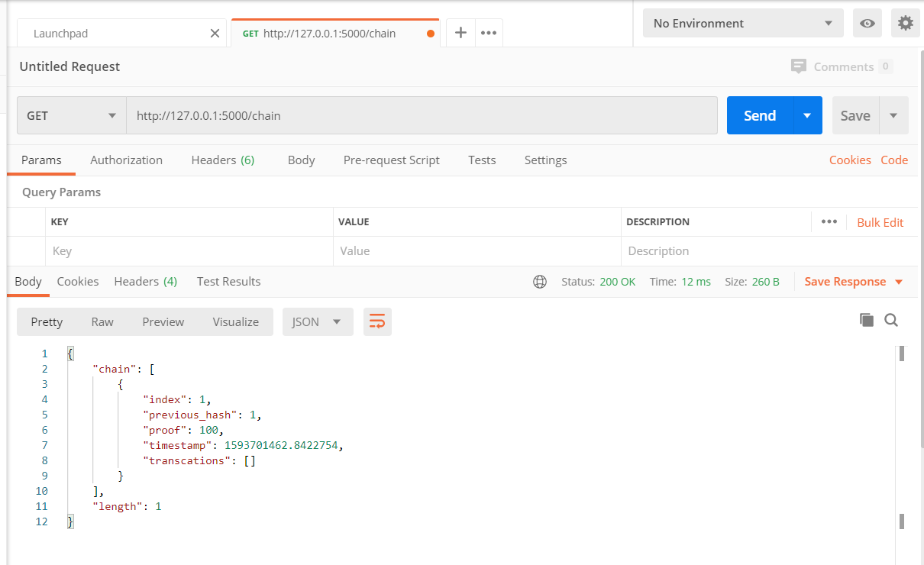Select the Raw view

click(x=102, y=321)
